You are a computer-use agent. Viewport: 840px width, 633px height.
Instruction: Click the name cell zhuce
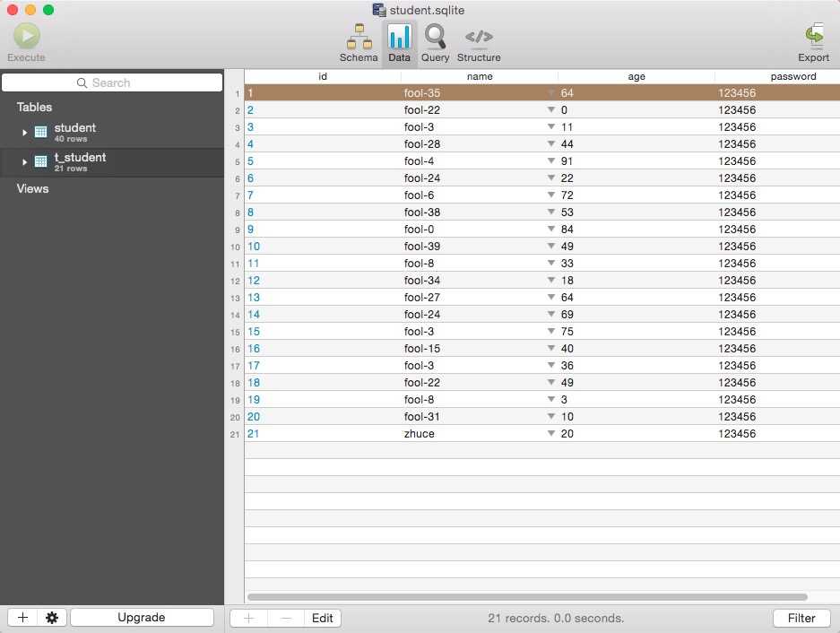419,434
